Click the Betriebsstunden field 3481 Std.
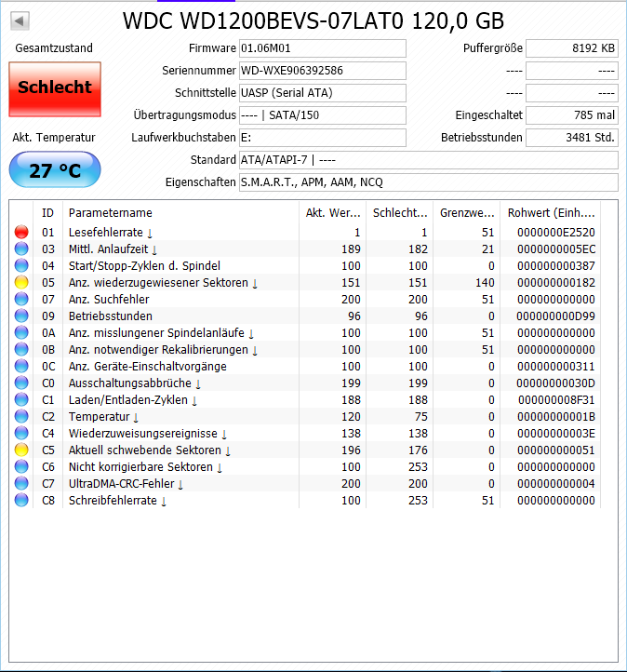This screenshot has height=672, width=627. click(572, 137)
